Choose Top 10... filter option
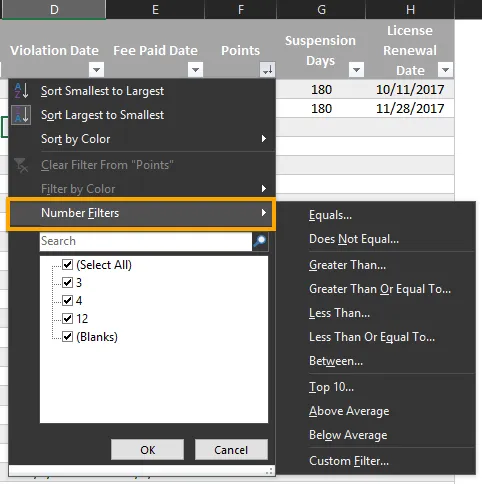 (x=376, y=387)
